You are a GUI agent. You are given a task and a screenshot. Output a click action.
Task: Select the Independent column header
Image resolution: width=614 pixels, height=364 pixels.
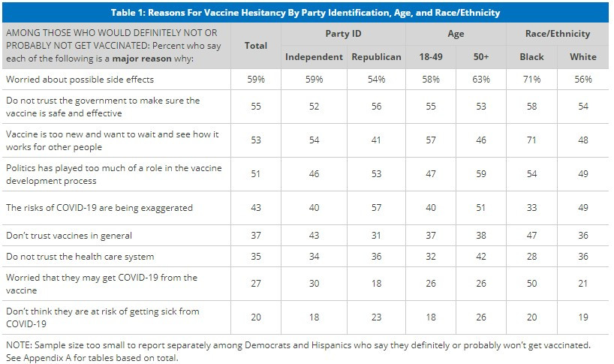(314, 57)
